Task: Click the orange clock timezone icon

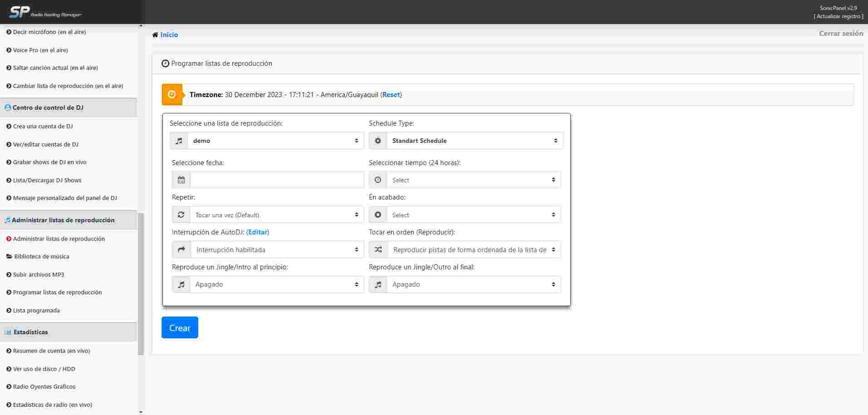Action: click(172, 94)
